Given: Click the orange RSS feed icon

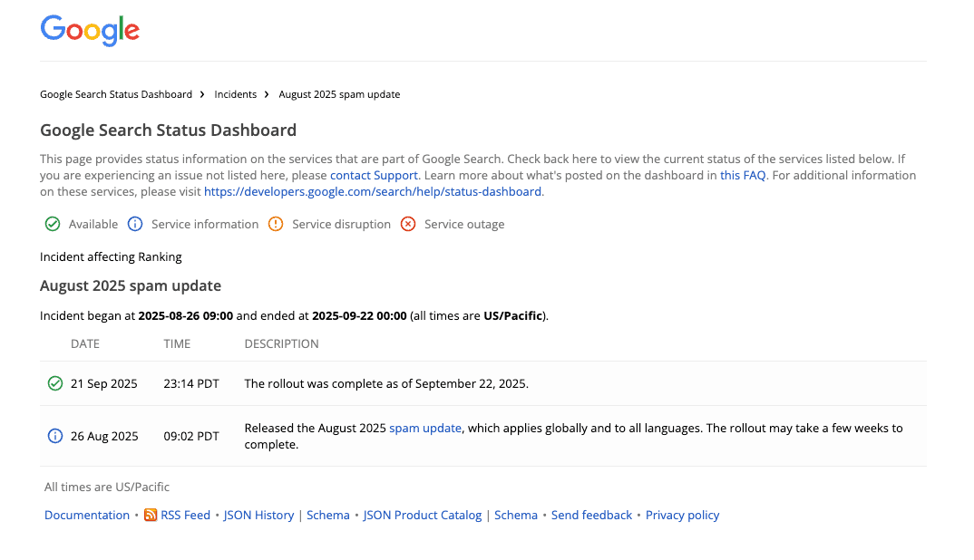Looking at the screenshot, I should (x=151, y=515).
